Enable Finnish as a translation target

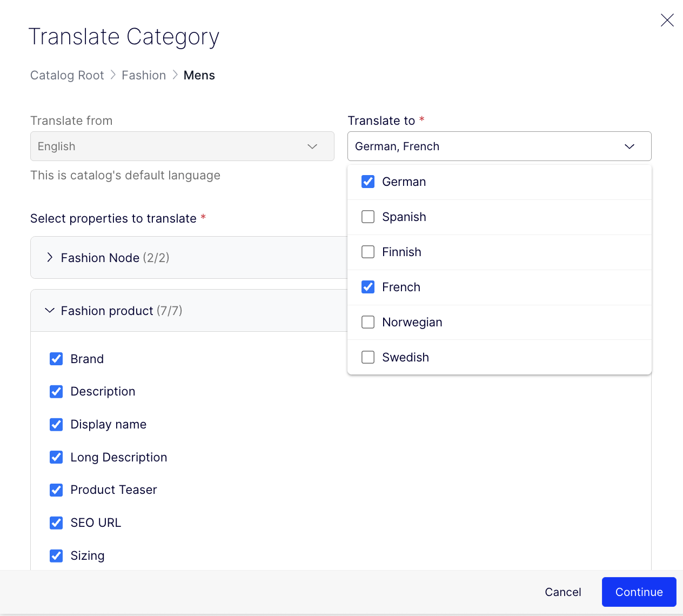(367, 252)
